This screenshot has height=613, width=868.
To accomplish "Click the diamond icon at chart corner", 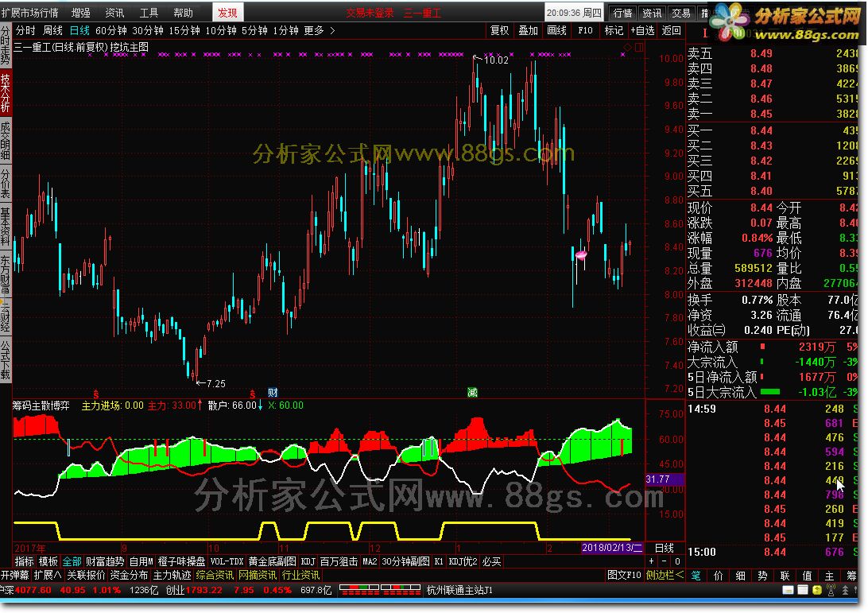I will [x=628, y=48].
